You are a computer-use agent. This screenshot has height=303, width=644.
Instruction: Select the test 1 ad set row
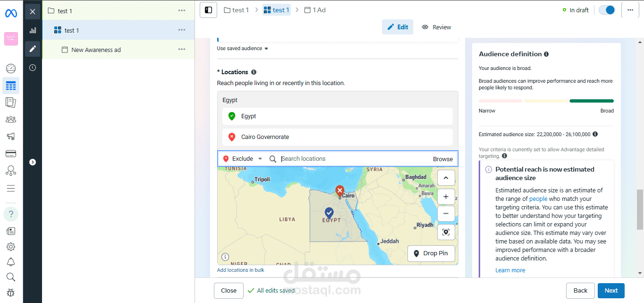pyautogui.click(x=118, y=30)
